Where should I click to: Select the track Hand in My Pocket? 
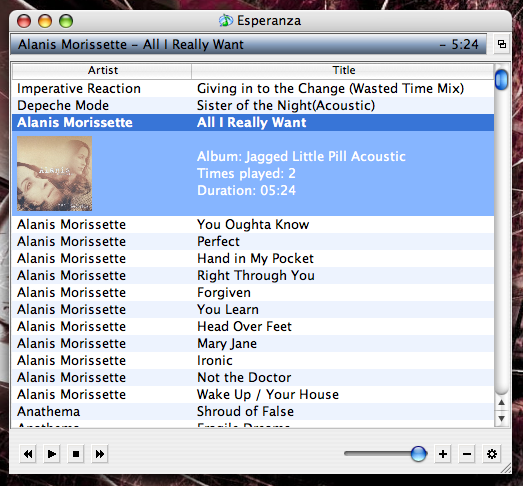(x=253, y=259)
